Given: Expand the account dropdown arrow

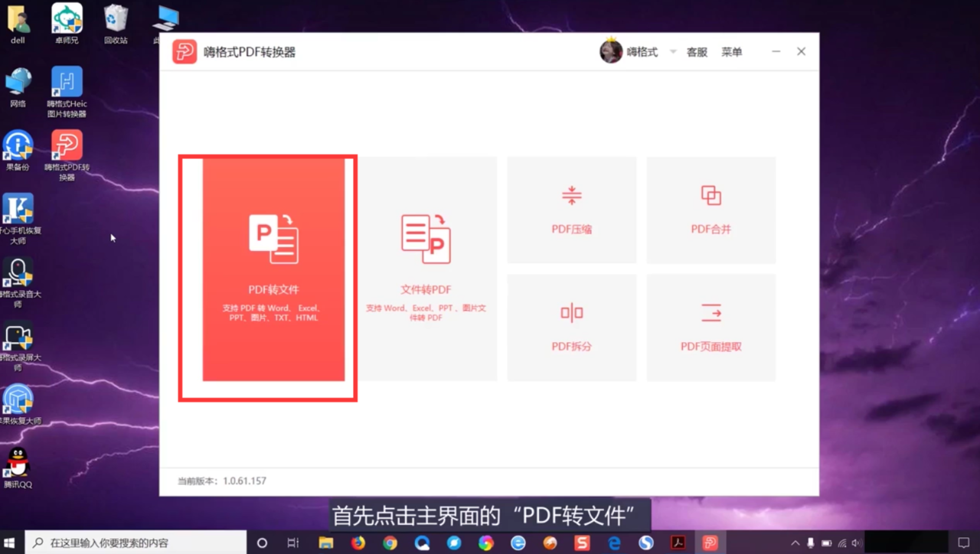Looking at the screenshot, I should click(673, 52).
